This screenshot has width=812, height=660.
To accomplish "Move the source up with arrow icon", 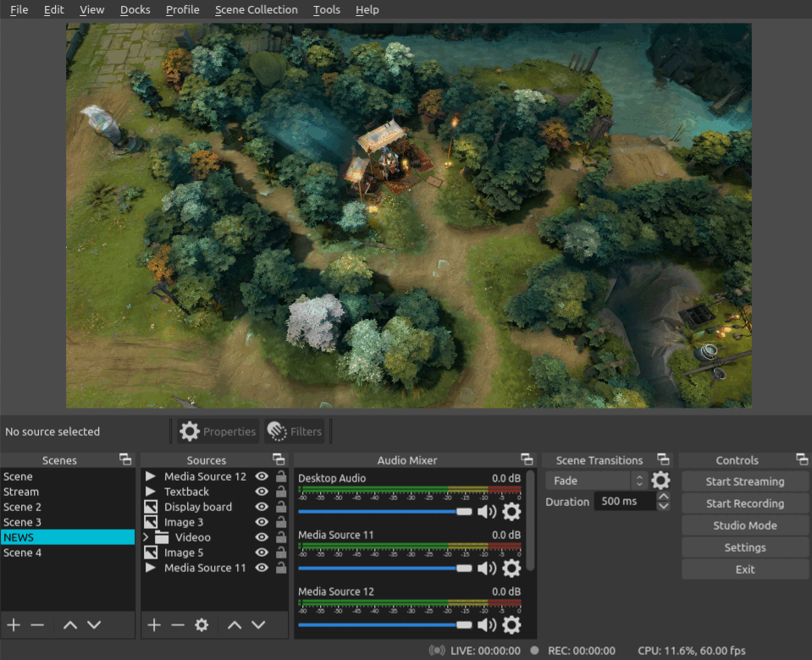I will pos(235,625).
